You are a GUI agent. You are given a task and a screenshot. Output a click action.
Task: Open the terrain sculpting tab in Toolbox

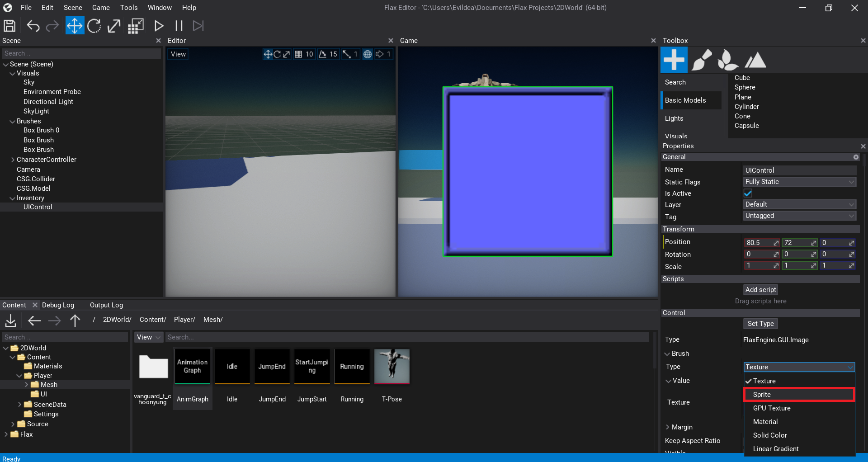coord(755,59)
